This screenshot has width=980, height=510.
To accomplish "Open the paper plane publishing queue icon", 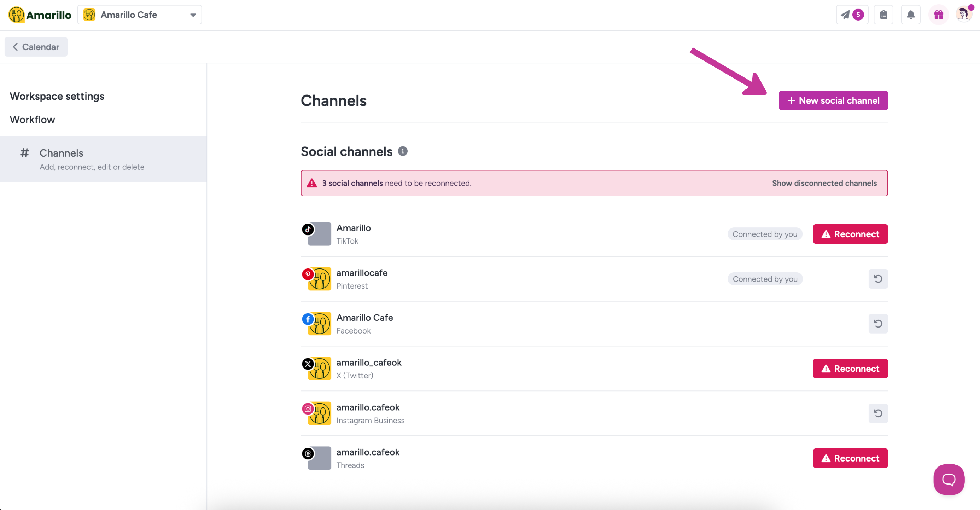I will 851,15.
